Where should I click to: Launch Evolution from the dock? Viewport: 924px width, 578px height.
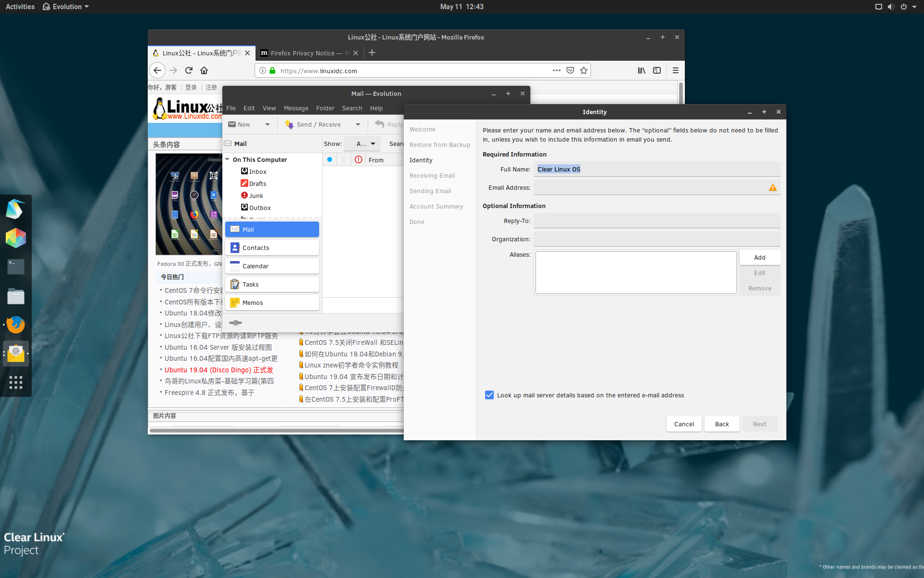pyautogui.click(x=16, y=354)
